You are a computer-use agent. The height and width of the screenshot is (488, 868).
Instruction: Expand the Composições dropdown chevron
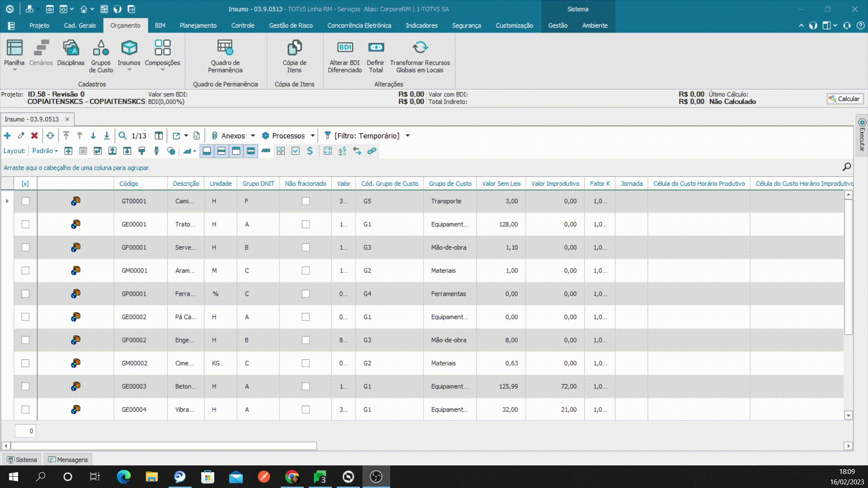(x=162, y=70)
